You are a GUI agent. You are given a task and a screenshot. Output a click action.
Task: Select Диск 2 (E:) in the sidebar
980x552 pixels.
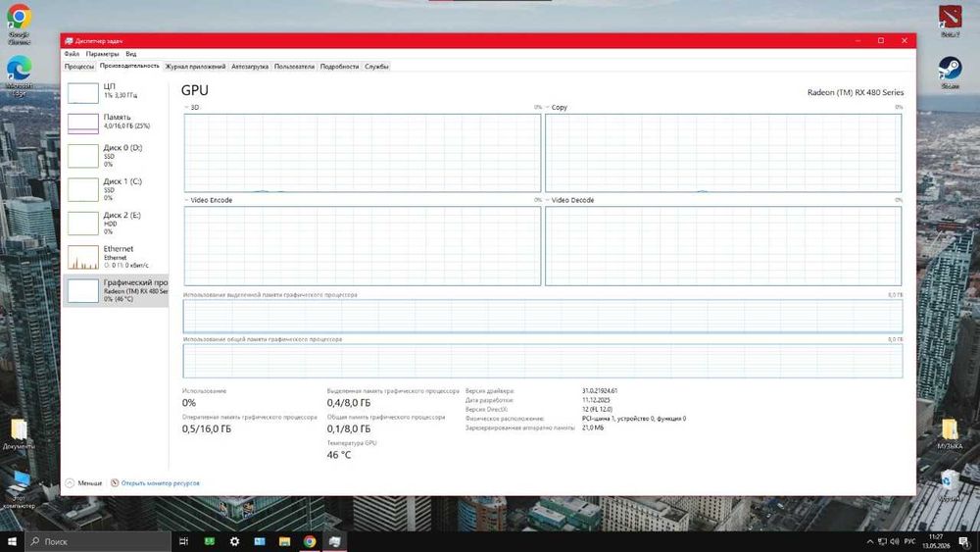(116, 224)
